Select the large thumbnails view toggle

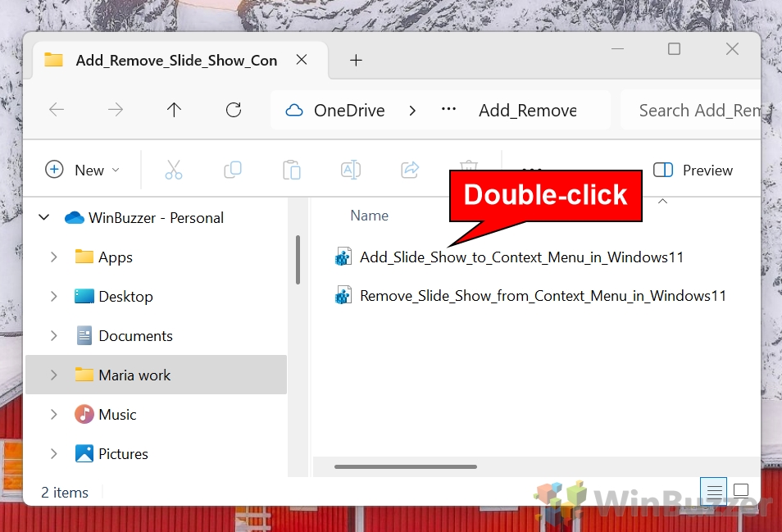(740, 489)
